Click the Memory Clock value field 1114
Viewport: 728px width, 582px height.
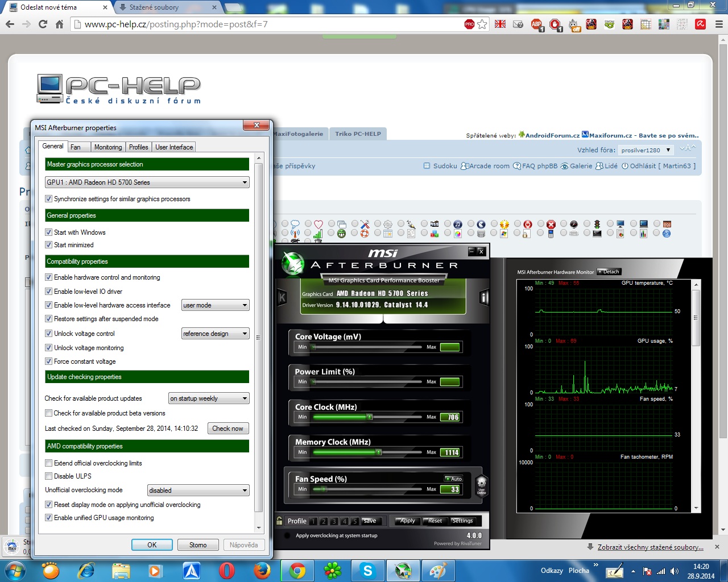[450, 452]
